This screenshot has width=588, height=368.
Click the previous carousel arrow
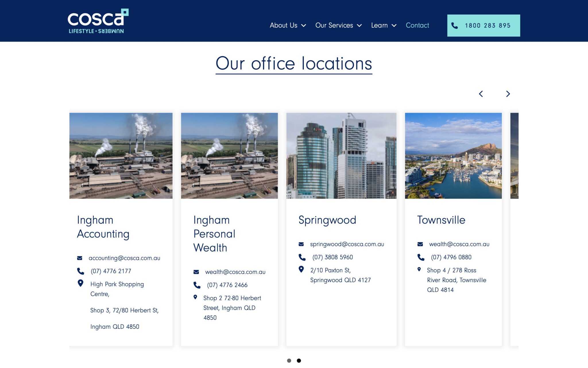coord(481,94)
